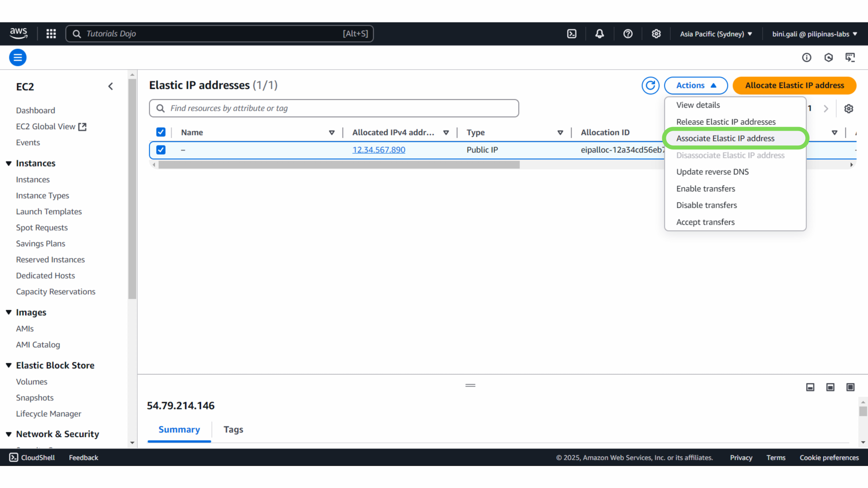Open the notifications bell
Screen dimensions: 868x488
click(x=599, y=34)
